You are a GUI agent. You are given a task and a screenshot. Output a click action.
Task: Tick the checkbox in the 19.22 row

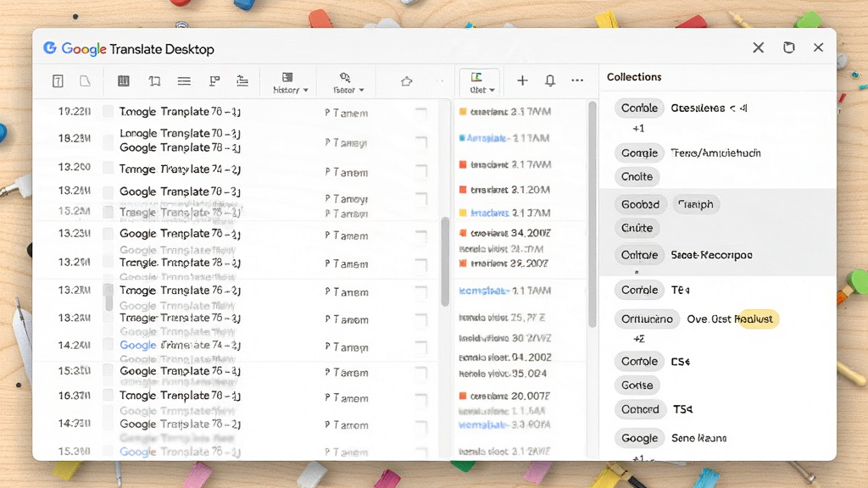(108, 111)
